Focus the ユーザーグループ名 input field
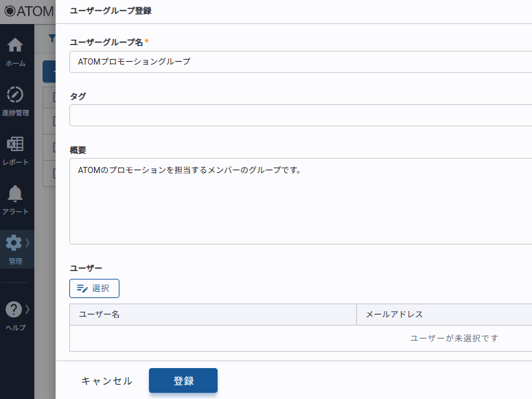This screenshot has height=399, width=532. click(x=301, y=62)
